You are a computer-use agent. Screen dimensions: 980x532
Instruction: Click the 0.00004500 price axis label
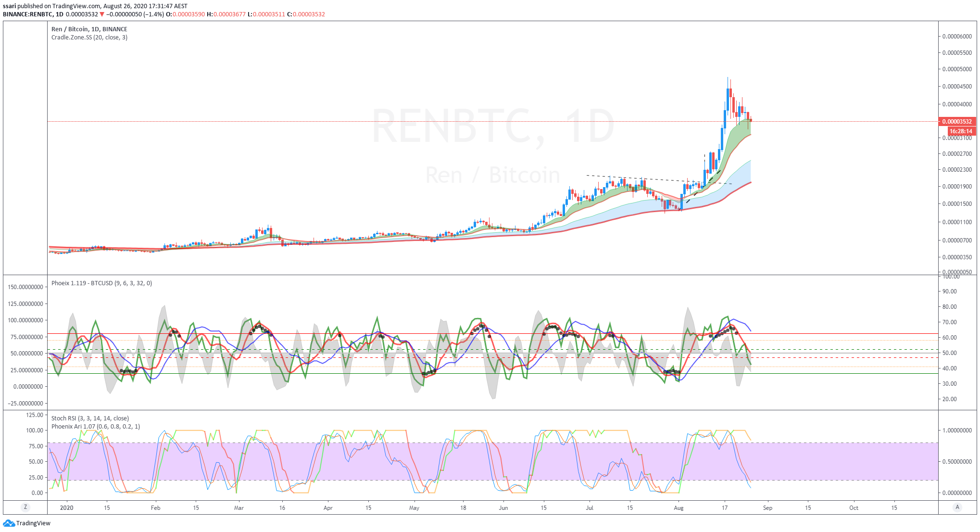tap(957, 87)
